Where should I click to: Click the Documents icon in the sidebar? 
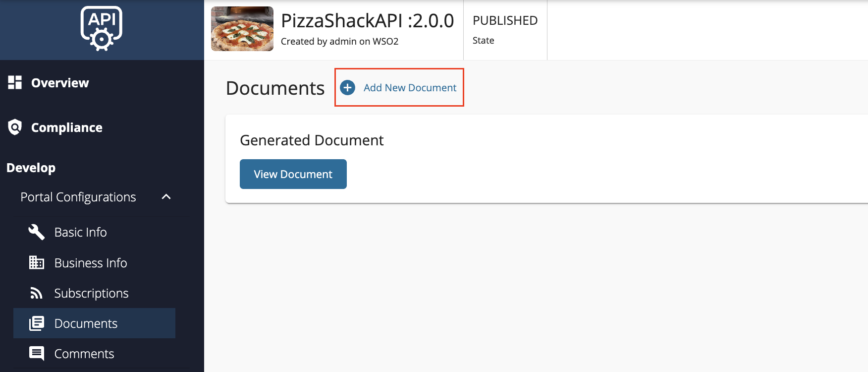(37, 323)
